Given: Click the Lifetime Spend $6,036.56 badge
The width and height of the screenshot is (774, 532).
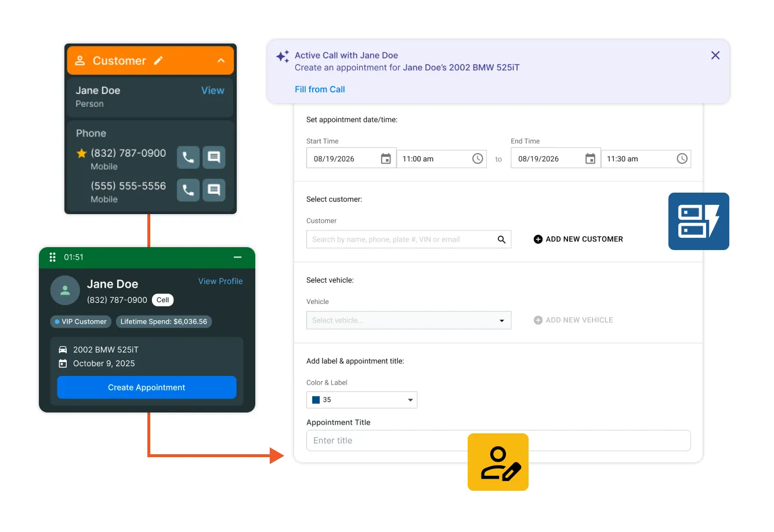Looking at the screenshot, I should pyautogui.click(x=164, y=321).
